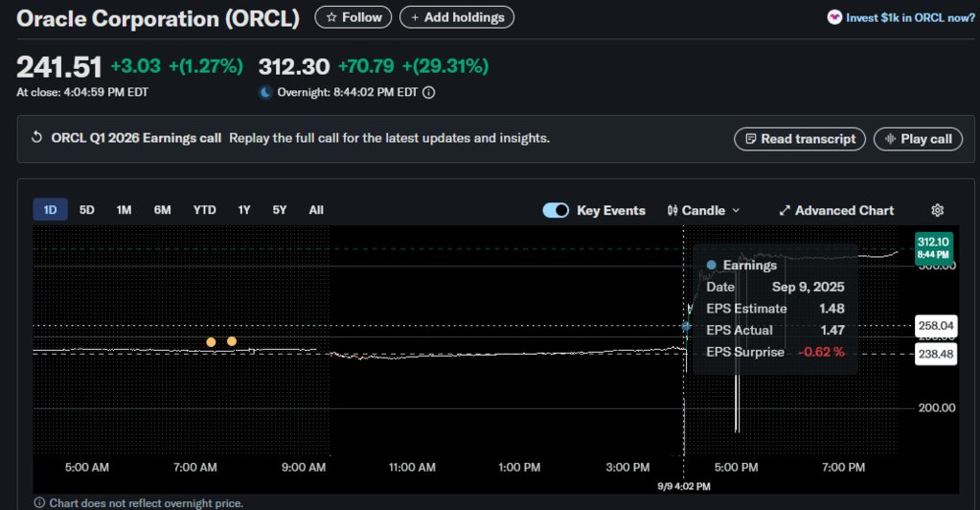The width and height of the screenshot is (980, 510).
Task: Click the 9/9 4:02 PM crosshair time label
Action: point(684,486)
